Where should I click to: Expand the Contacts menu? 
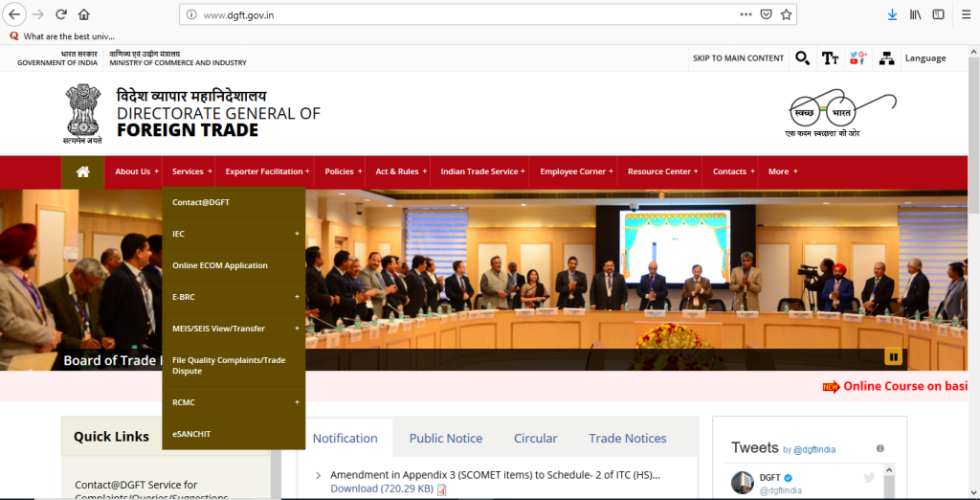point(733,171)
